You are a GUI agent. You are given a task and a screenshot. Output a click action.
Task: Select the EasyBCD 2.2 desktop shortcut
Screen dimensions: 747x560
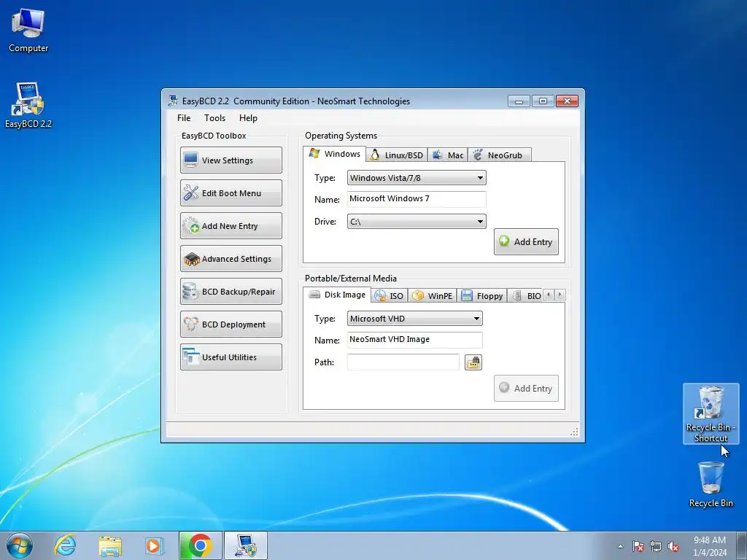28,105
